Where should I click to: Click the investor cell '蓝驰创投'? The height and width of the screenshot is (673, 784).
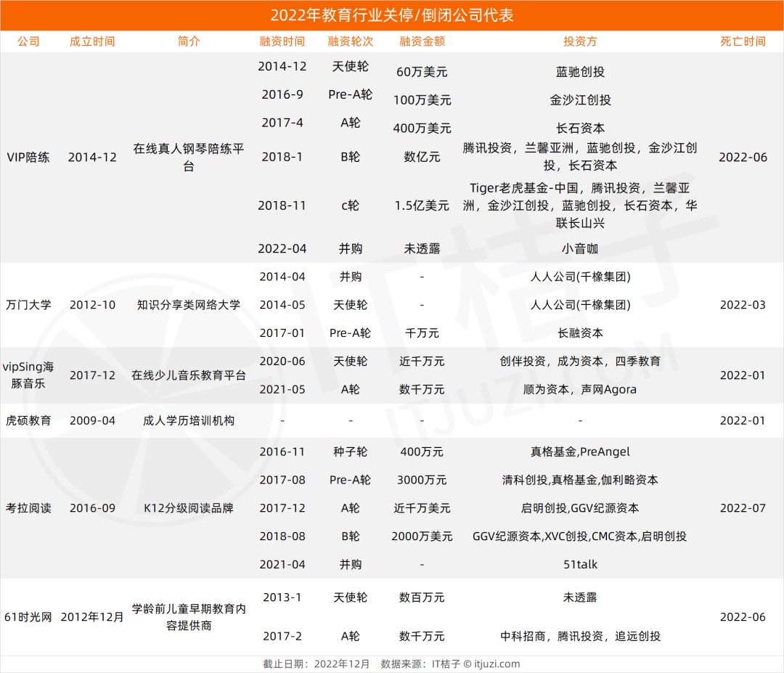[580, 72]
